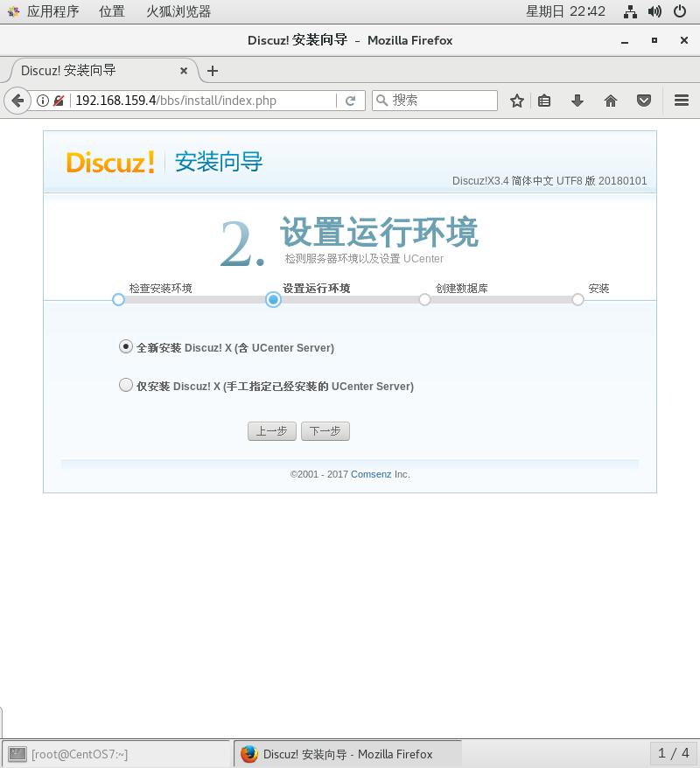The image size is (700, 768).
Task: Click the 检查安装环境 step marker circle
Action: (118, 300)
